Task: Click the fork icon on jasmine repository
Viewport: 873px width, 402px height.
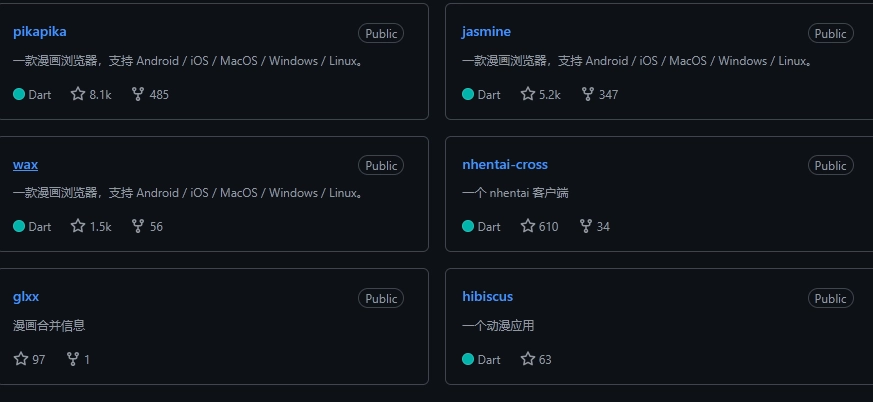Action: (587, 94)
